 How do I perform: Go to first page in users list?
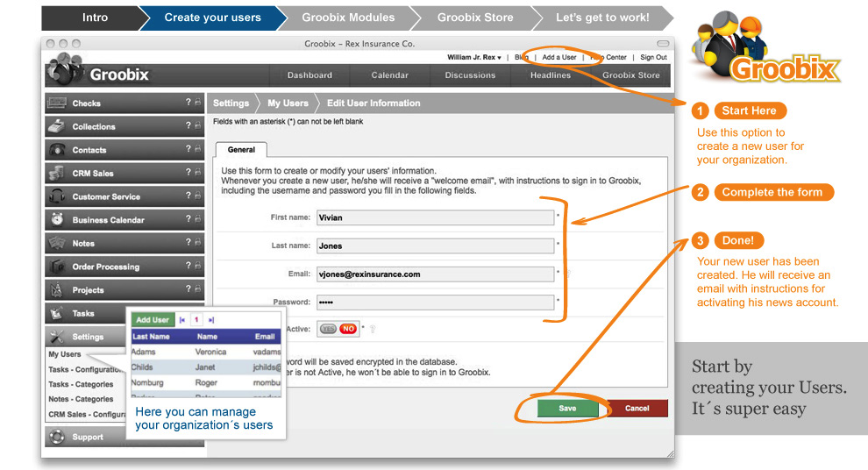pyautogui.click(x=182, y=320)
